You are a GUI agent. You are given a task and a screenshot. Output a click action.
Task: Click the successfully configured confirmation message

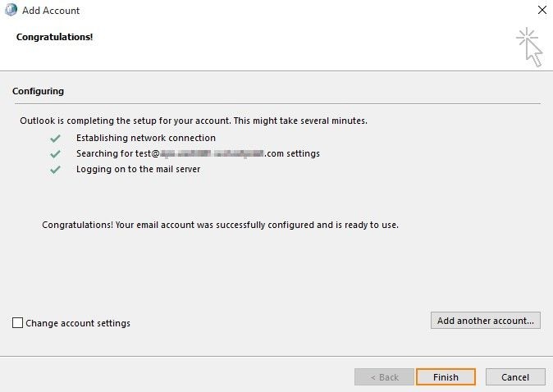coord(220,224)
